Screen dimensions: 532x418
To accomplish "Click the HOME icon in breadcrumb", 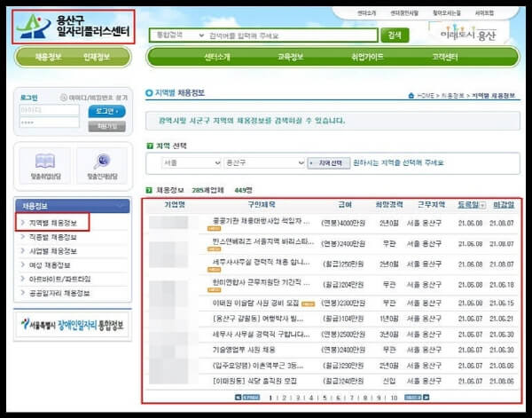I will (411, 96).
